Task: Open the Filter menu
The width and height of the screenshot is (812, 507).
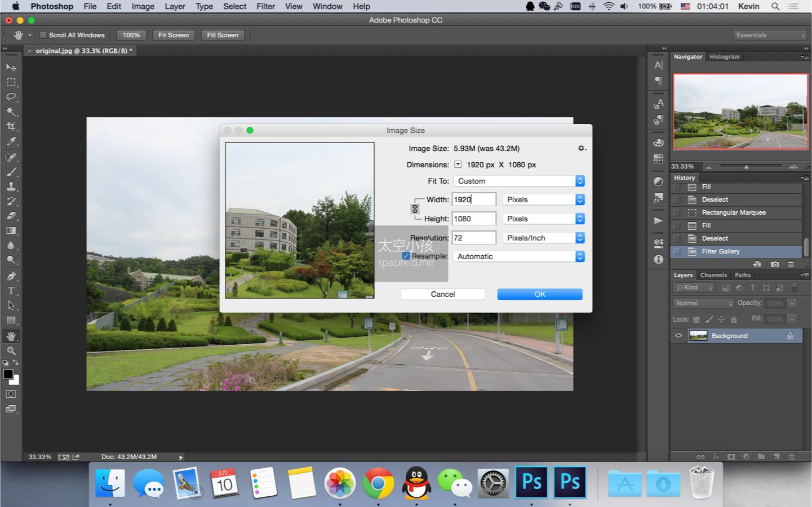Action: point(265,6)
